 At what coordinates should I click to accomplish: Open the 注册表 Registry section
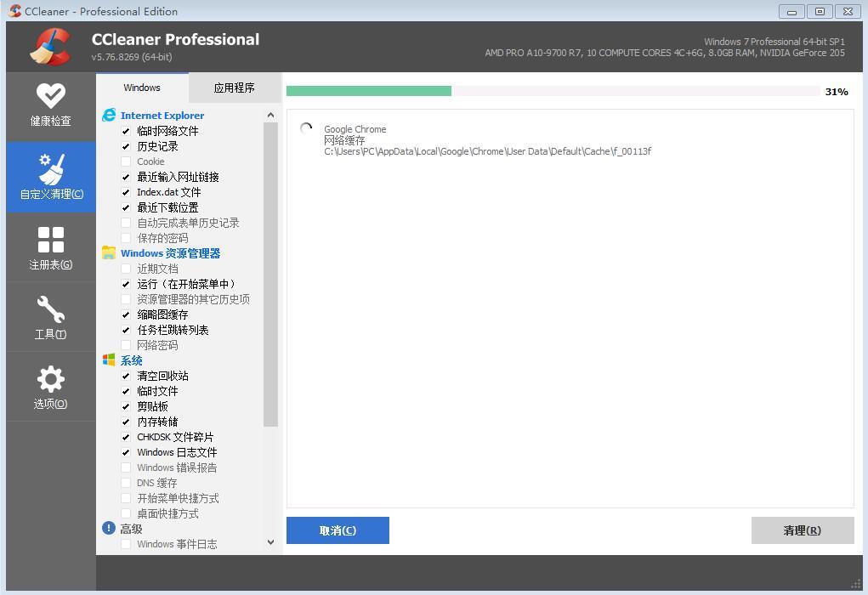click(x=50, y=247)
